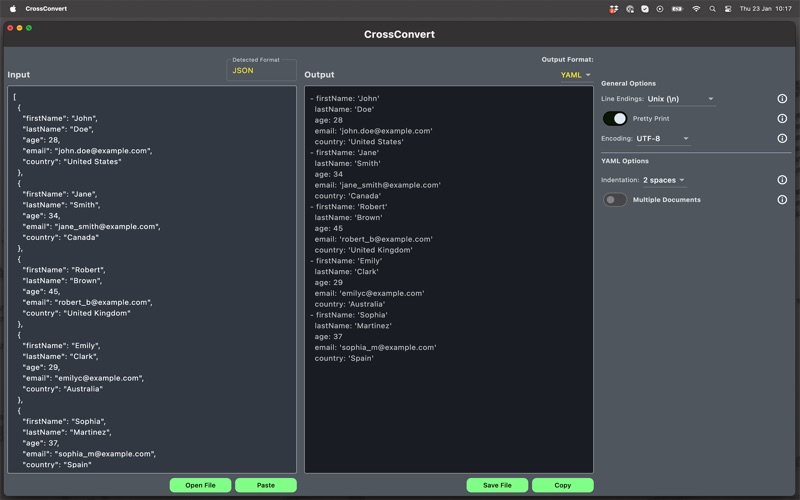The height and width of the screenshot is (500, 800).
Task: Open the red-badged menu bar icon
Action: point(614,9)
